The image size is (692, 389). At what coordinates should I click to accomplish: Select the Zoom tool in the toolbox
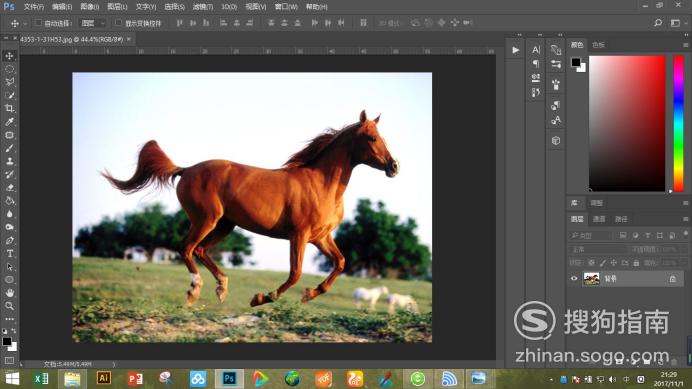[x=9, y=306]
